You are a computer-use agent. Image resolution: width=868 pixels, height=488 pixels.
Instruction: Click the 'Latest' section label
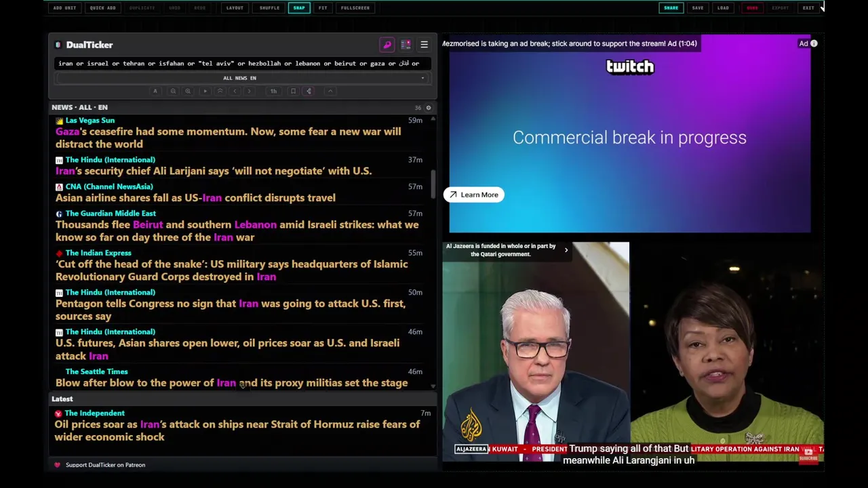[x=62, y=399]
